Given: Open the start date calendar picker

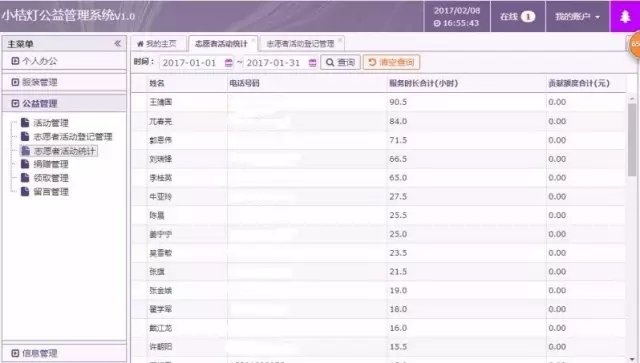Looking at the screenshot, I should pos(229,62).
